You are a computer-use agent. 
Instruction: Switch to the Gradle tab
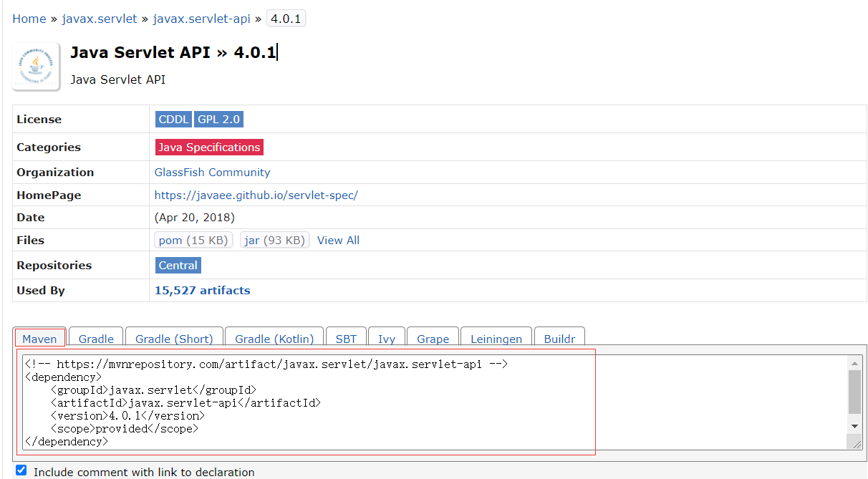tap(96, 338)
